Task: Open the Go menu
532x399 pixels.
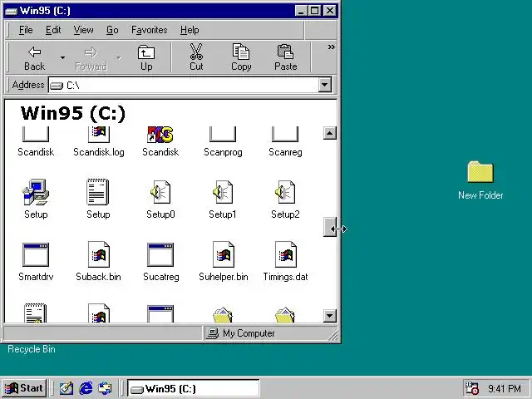Action: (112, 30)
